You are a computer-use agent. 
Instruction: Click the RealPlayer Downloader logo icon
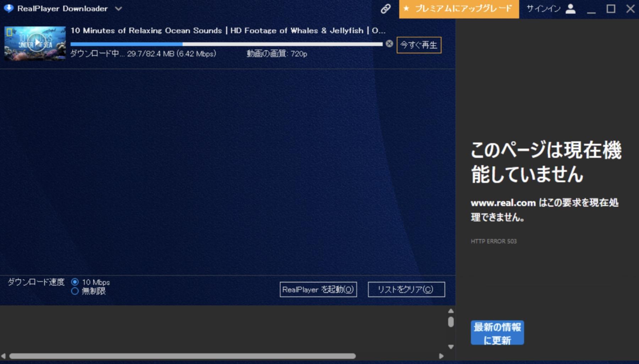pos(9,9)
